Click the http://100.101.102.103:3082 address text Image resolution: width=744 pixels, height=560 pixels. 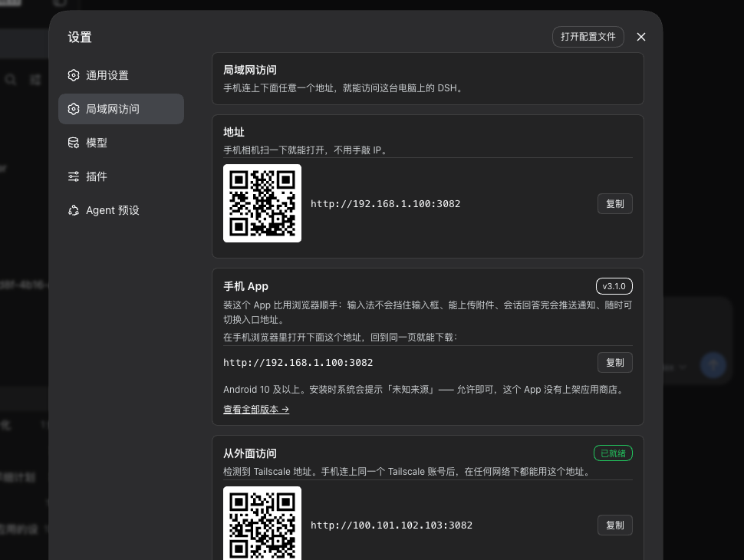click(391, 525)
